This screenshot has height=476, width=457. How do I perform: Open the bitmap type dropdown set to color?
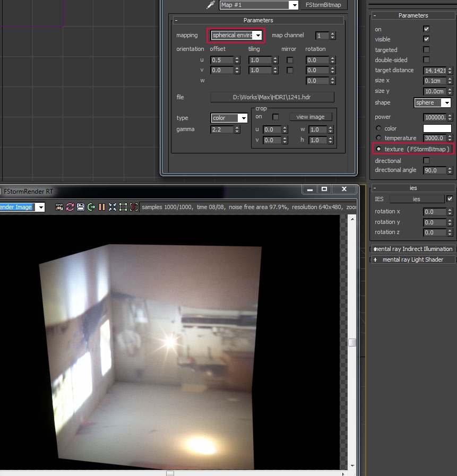(229, 118)
